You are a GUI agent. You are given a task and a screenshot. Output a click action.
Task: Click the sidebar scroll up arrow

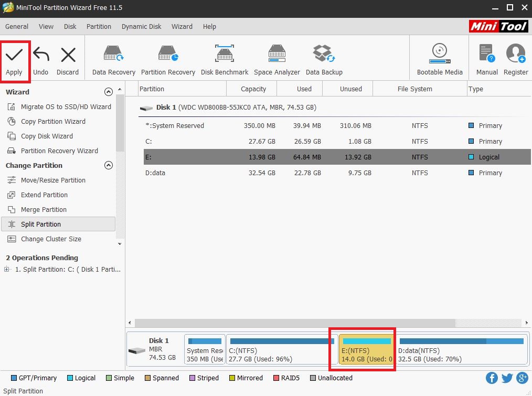[x=120, y=89]
